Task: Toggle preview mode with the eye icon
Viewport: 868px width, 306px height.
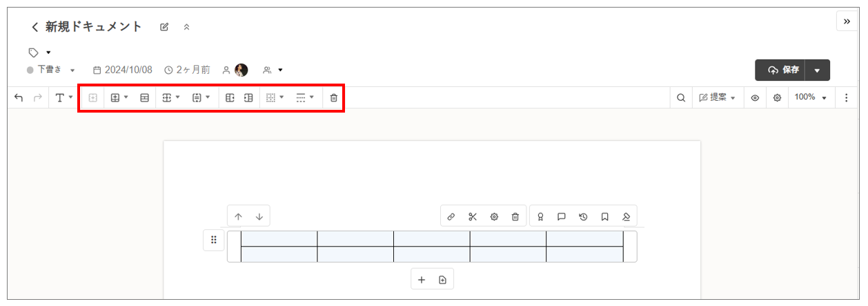Action: (x=756, y=98)
